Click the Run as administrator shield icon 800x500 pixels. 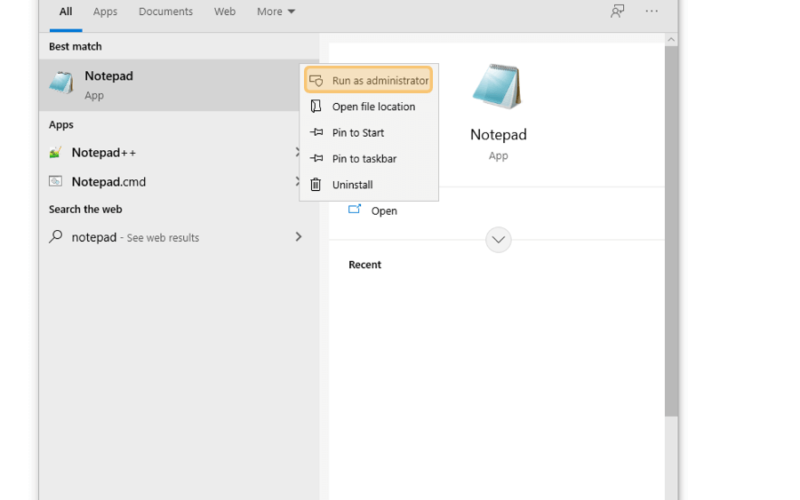pos(316,81)
